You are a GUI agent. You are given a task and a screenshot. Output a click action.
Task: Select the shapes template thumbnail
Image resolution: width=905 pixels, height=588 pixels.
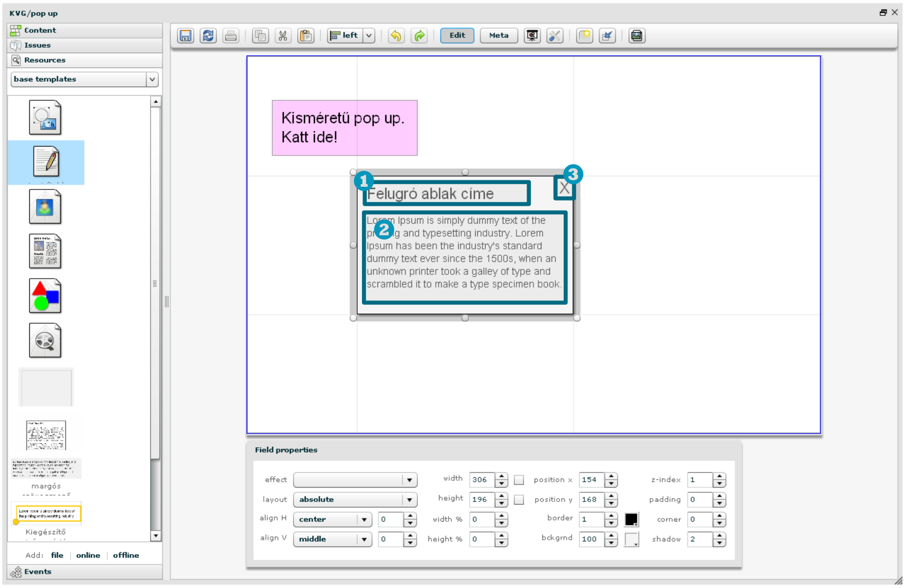[45, 296]
